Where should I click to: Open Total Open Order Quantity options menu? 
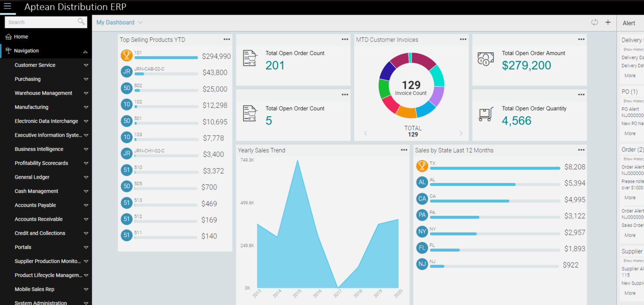581,94
